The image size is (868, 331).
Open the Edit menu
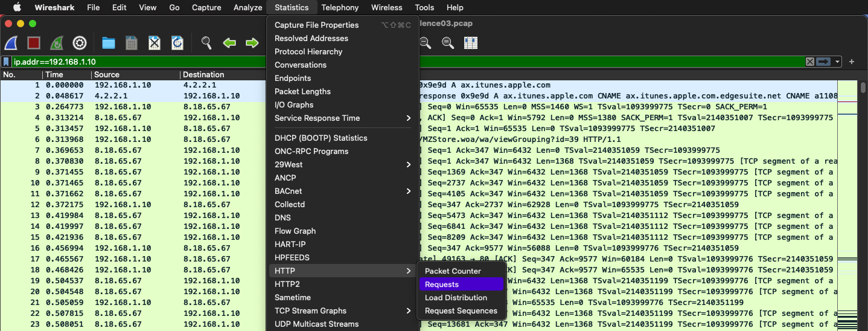(x=120, y=7)
